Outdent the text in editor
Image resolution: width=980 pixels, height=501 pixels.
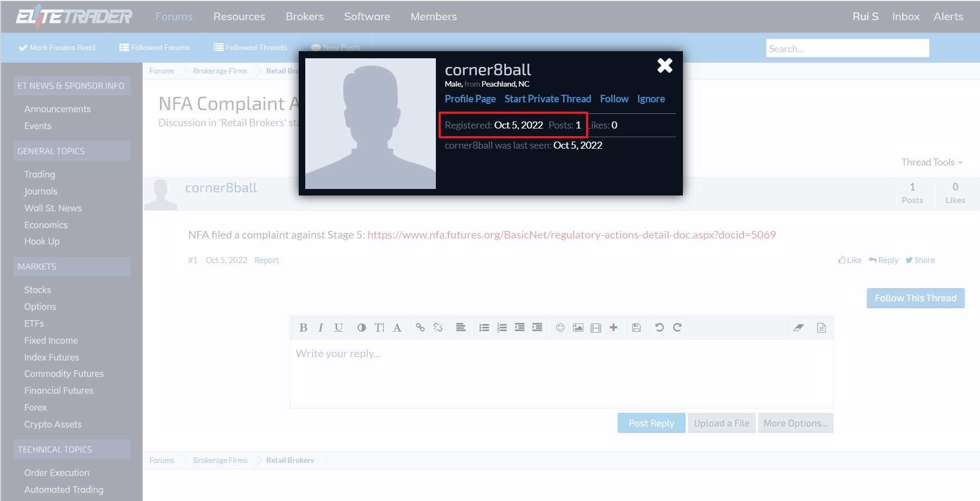(520, 327)
